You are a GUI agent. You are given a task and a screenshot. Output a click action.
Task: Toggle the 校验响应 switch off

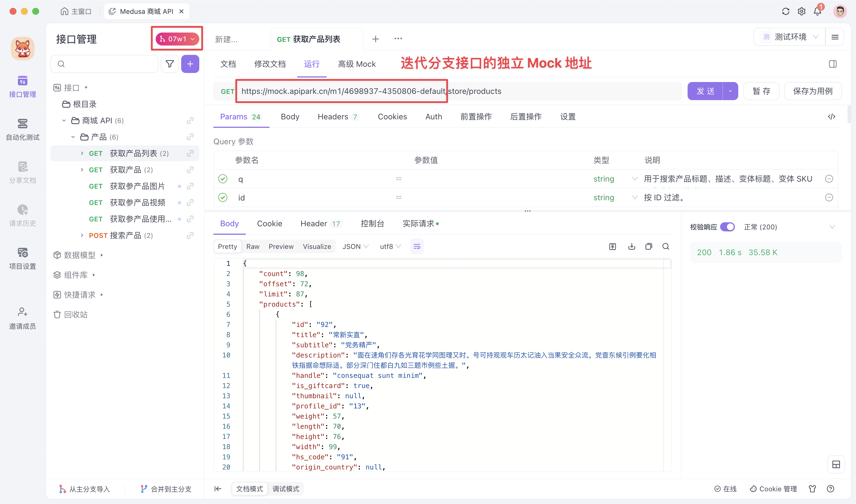[728, 227]
